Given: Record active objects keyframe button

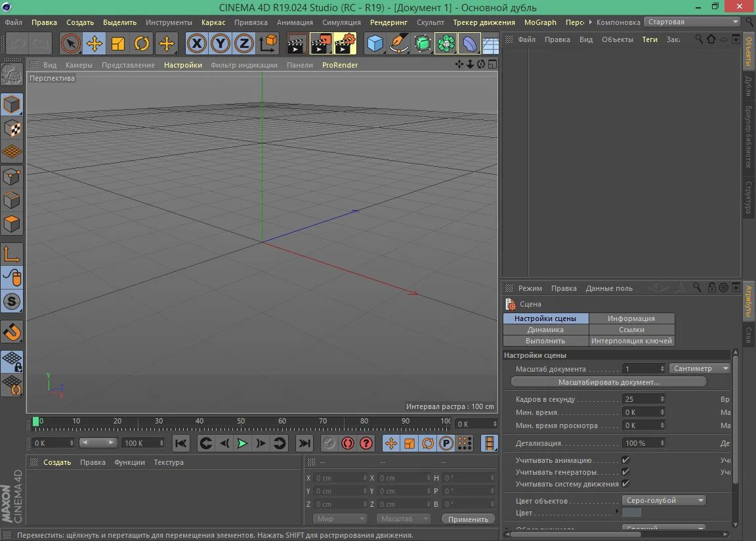Looking at the screenshot, I should [x=329, y=443].
